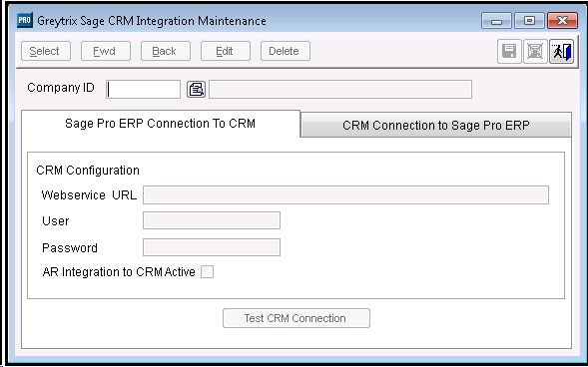
Task: Click the AR Integration to CRM Active label
Action: point(119,272)
